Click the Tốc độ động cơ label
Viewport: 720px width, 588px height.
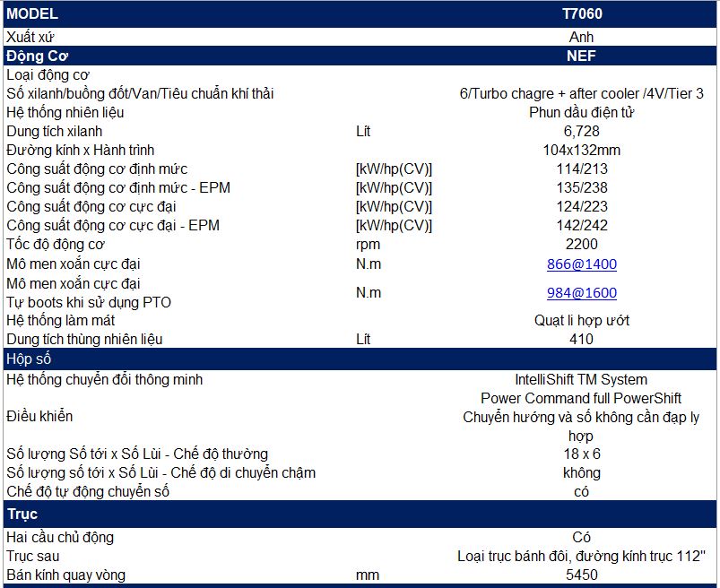click(56, 244)
